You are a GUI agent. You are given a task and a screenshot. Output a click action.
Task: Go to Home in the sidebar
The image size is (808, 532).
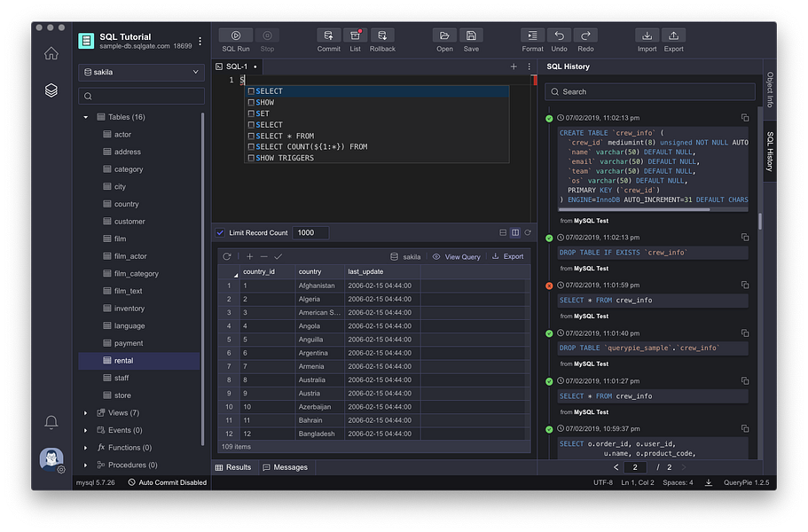click(x=51, y=53)
